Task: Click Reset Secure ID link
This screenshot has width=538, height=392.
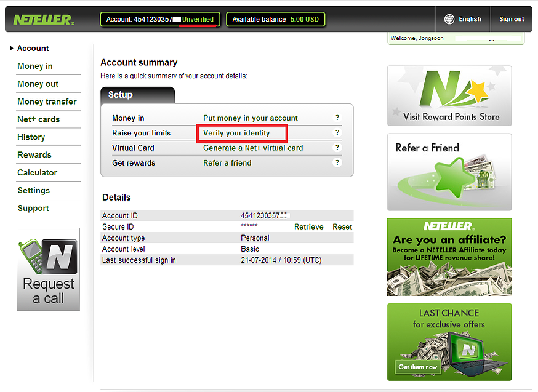Action: point(342,226)
